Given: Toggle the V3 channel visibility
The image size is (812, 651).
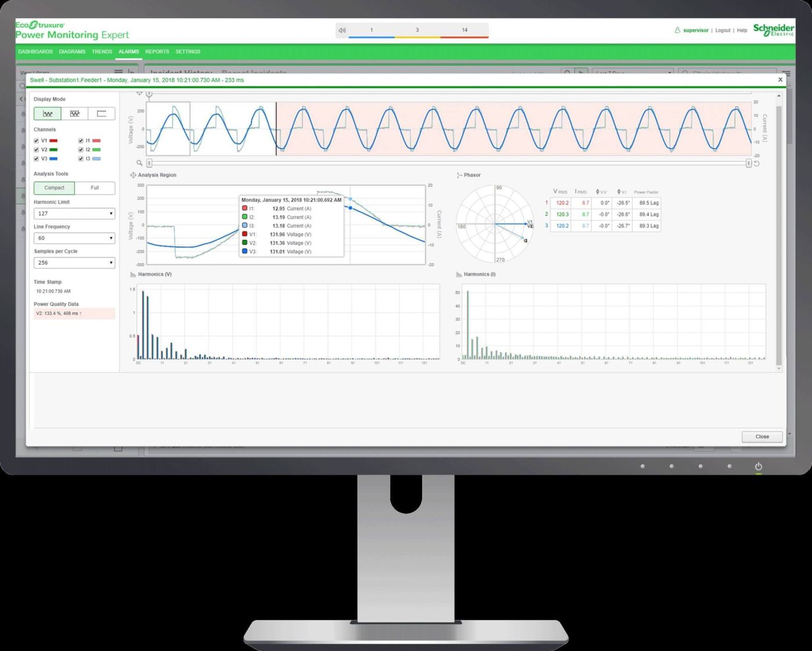Looking at the screenshot, I should pyautogui.click(x=36, y=158).
